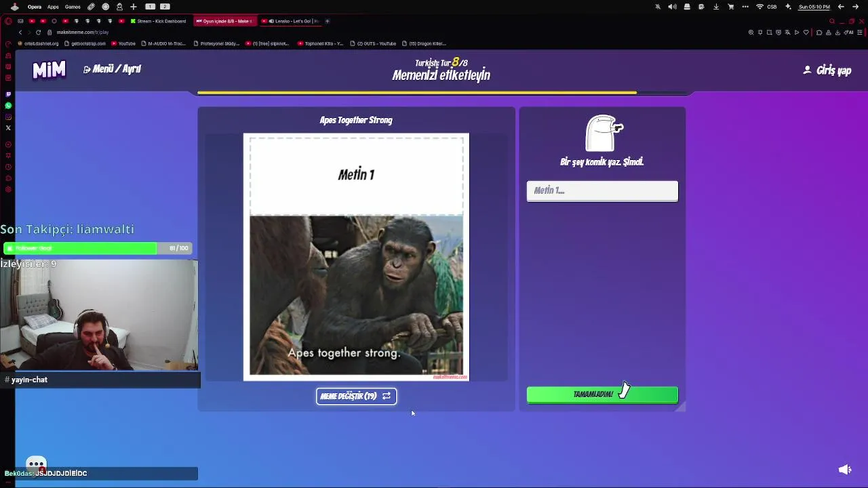Click MEME DEĞİŞTİR to swap meme

[x=356, y=396]
